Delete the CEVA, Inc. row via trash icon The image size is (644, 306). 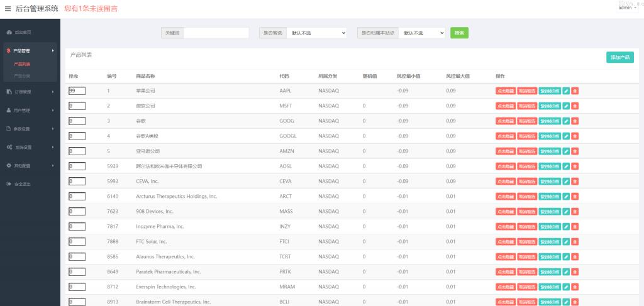coord(575,182)
